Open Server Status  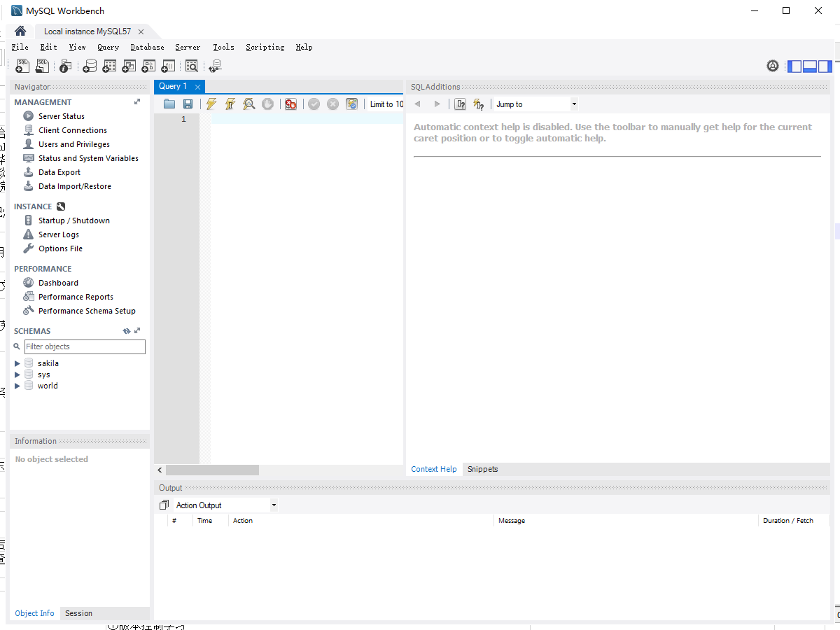point(62,116)
